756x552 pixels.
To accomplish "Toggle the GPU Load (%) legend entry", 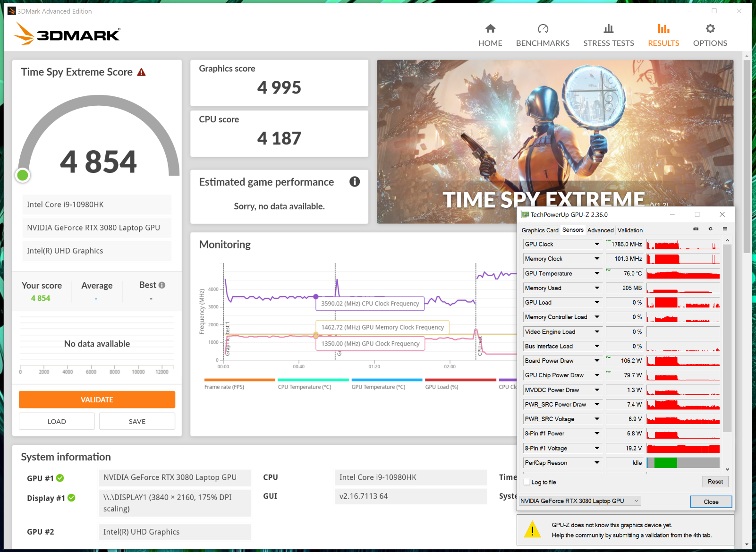I will 460,384.
